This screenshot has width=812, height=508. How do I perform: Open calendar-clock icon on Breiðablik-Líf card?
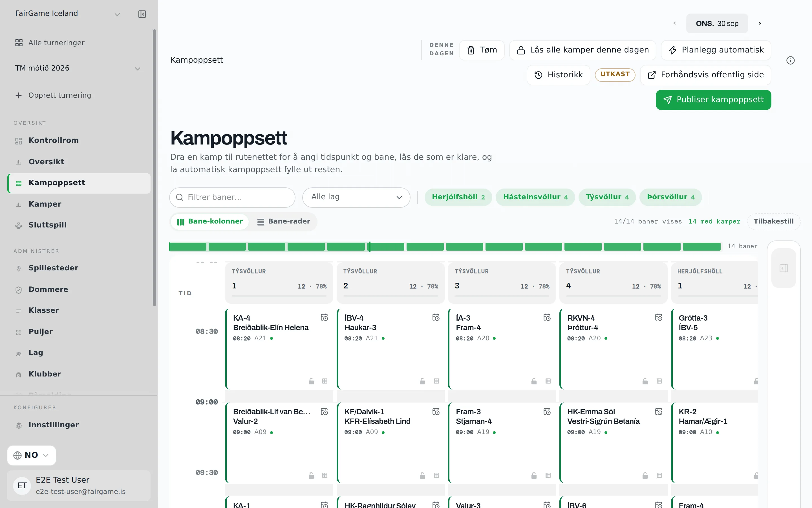(324, 411)
